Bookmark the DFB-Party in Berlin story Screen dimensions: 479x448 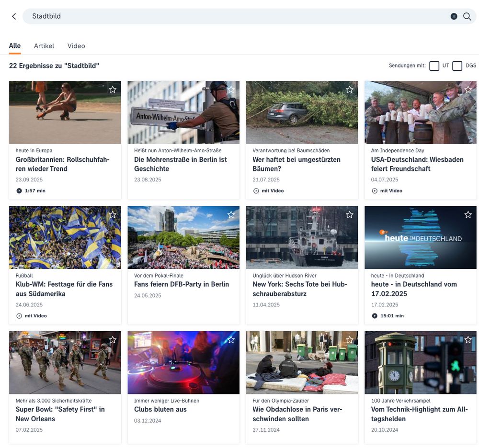click(231, 214)
